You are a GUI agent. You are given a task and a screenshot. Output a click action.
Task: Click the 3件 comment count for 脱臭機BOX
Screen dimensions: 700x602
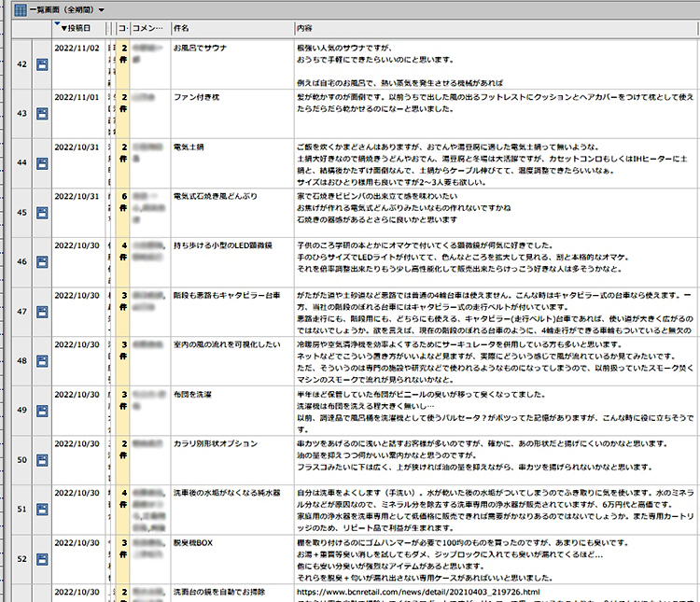point(123,549)
